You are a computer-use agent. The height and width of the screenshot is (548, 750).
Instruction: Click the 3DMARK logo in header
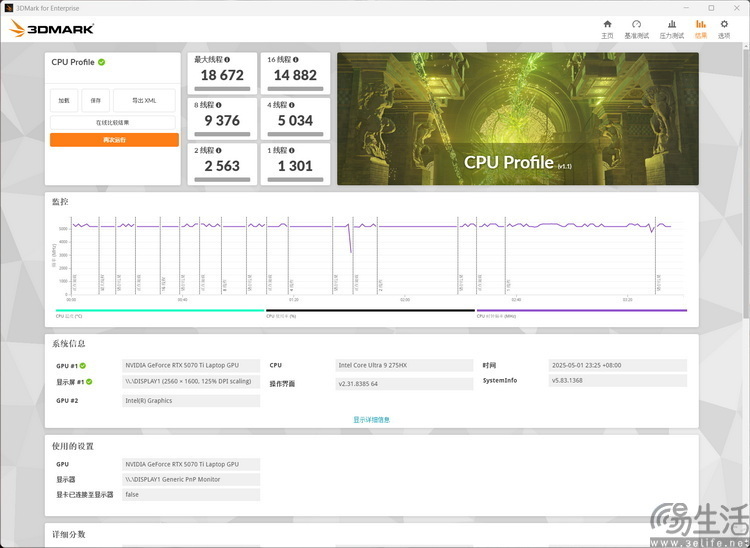[x=51, y=29]
